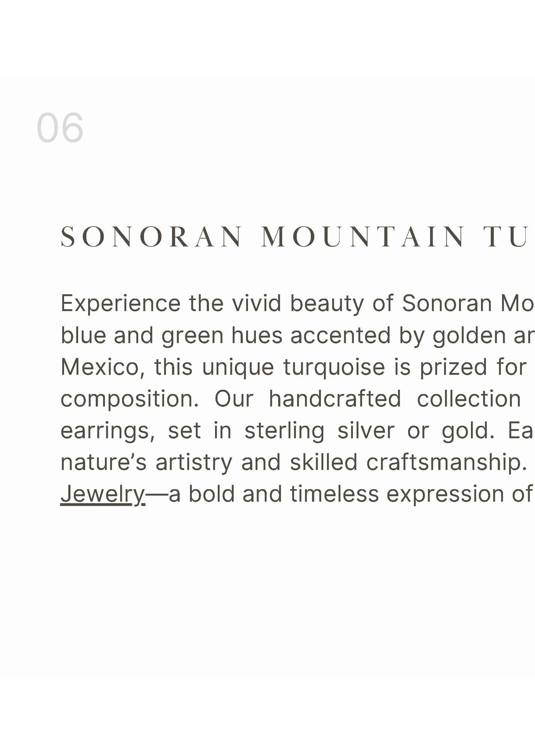Click the word "beauty" in the first line

coord(327,303)
